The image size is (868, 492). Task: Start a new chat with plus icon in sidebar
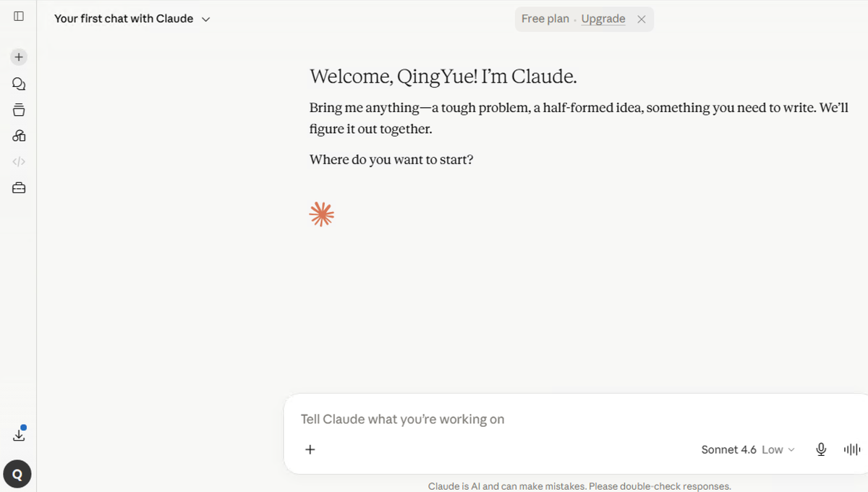(19, 56)
